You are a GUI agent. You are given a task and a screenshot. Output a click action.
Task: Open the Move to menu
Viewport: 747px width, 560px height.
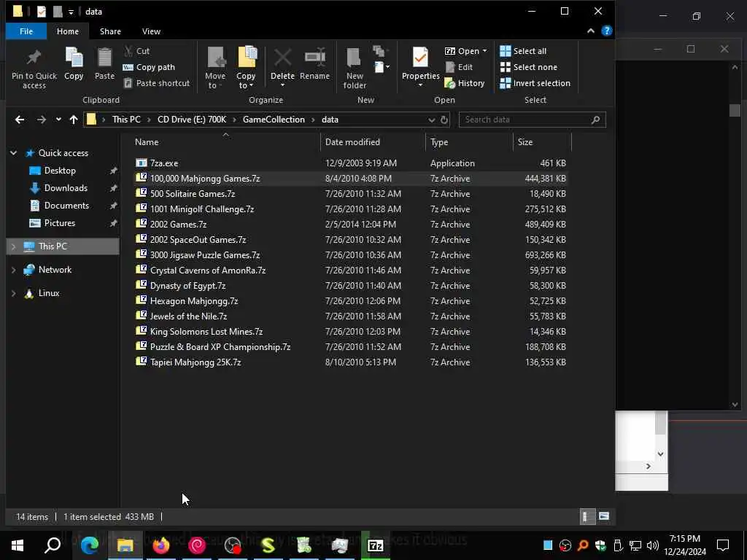pos(215,68)
